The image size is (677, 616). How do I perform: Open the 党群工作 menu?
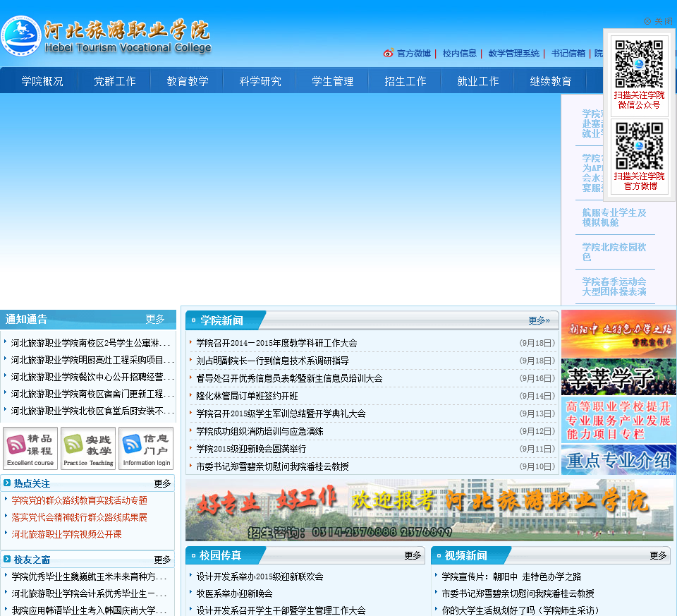pos(115,81)
